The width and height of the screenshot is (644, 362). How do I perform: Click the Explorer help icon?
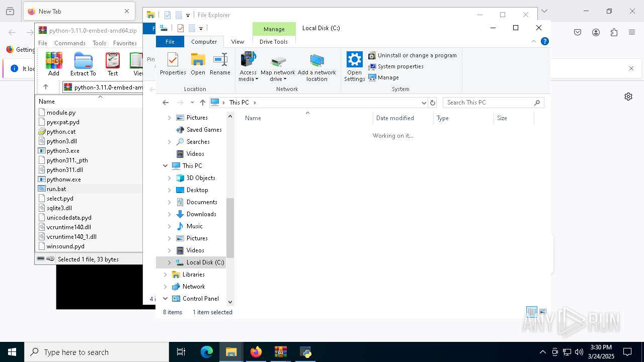click(544, 41)
